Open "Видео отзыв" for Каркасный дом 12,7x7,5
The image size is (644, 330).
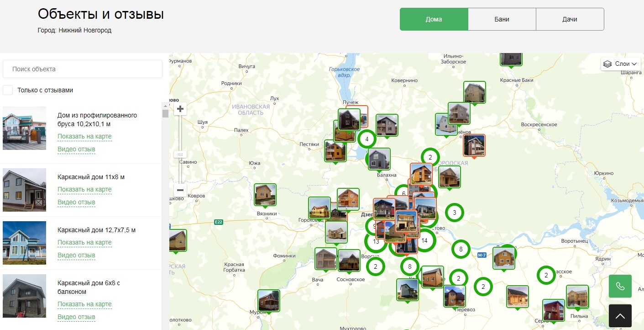[x=76, y=255]
